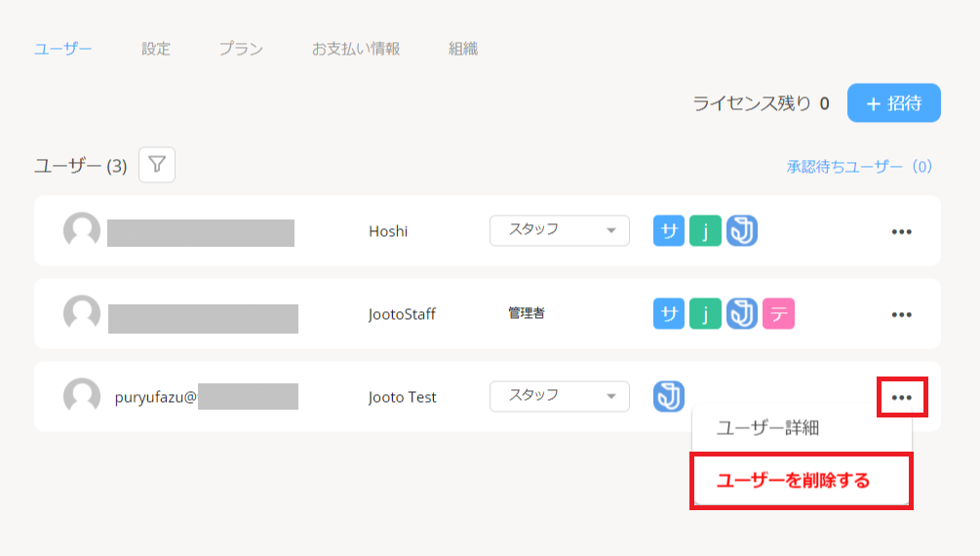Open the three-dot menu in JootoStaff's row
This screenshot has height=556, width=980.
click(x=901, y=315)
